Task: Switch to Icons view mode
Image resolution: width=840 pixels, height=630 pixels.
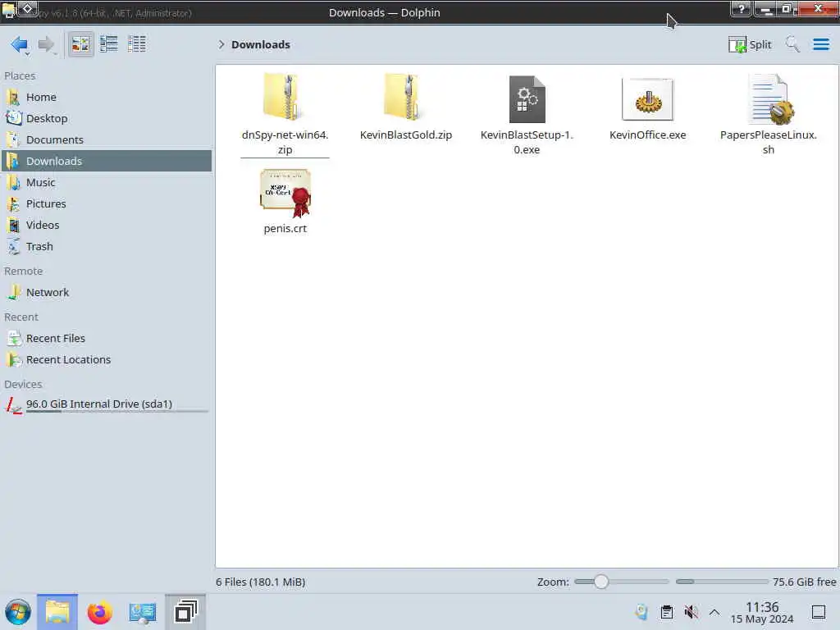Action: point(80,44)
